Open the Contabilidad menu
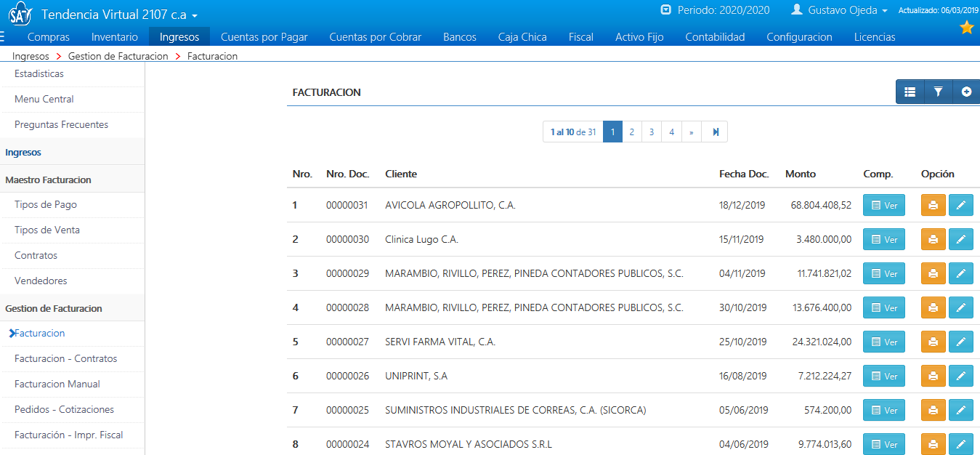 point(716,37)
